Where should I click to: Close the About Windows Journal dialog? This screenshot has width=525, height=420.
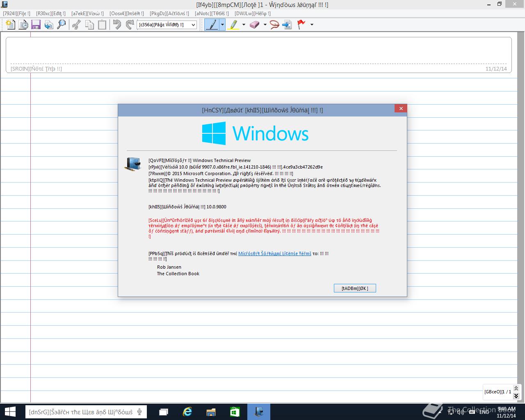401,108
